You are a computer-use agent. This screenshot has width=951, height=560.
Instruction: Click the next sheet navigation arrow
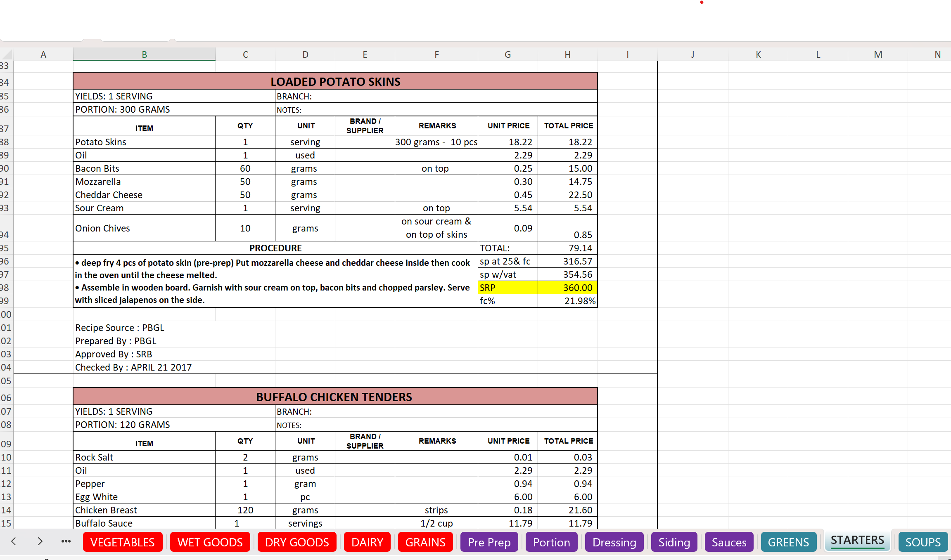click(40, 541)
